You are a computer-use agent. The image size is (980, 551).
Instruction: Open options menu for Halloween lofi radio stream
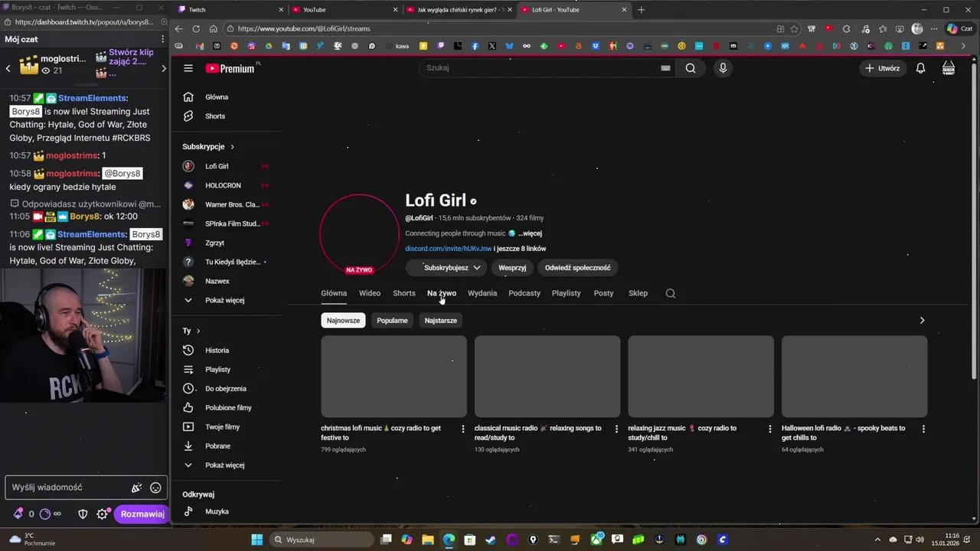[923, 429]
